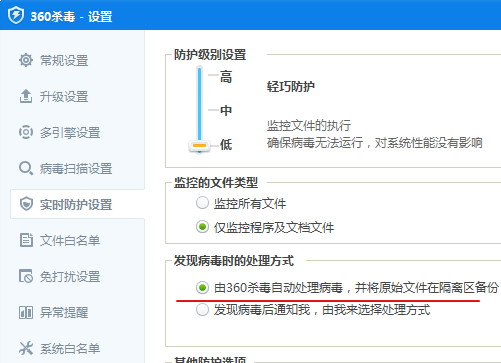Select the 监控所有文件 radio option
The image size is (501, 363).
tap(202, 203)
